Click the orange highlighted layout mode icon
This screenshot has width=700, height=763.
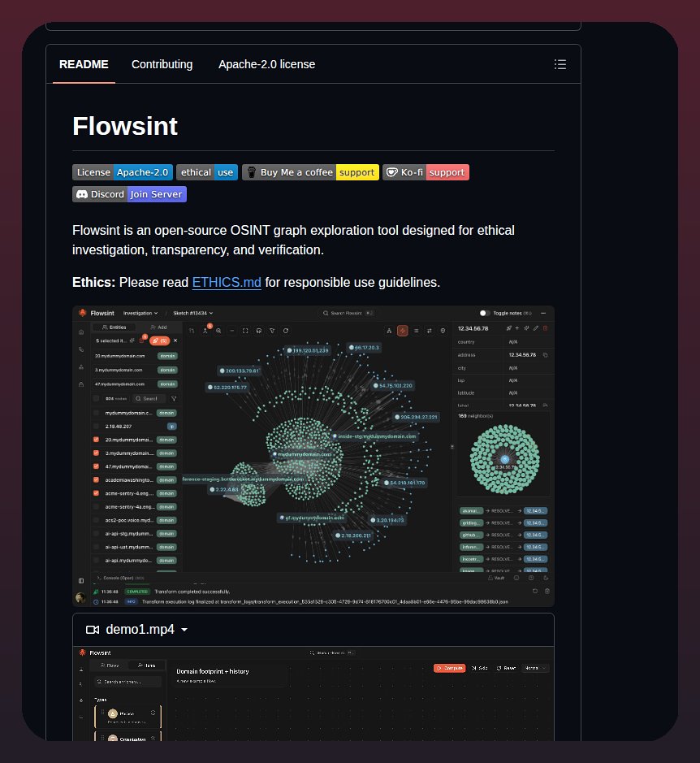(x=403, y=331)
